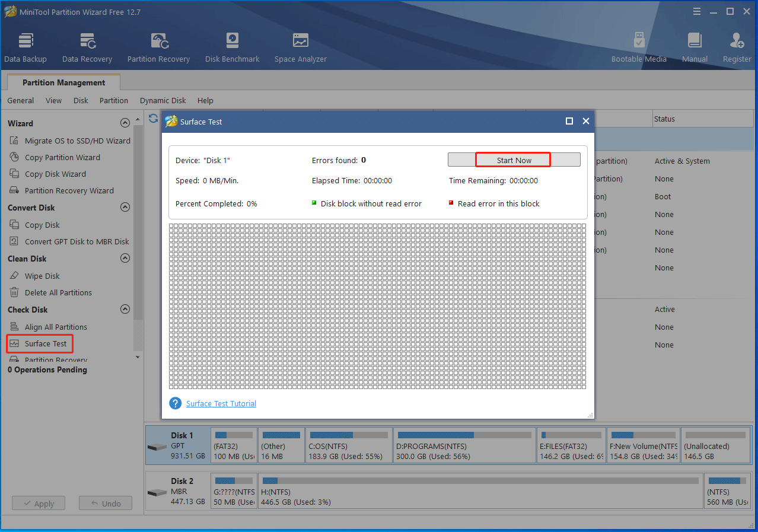Click the Copy Disk icon under Convert Disk
Screen dimensions: 758x532
14,225
